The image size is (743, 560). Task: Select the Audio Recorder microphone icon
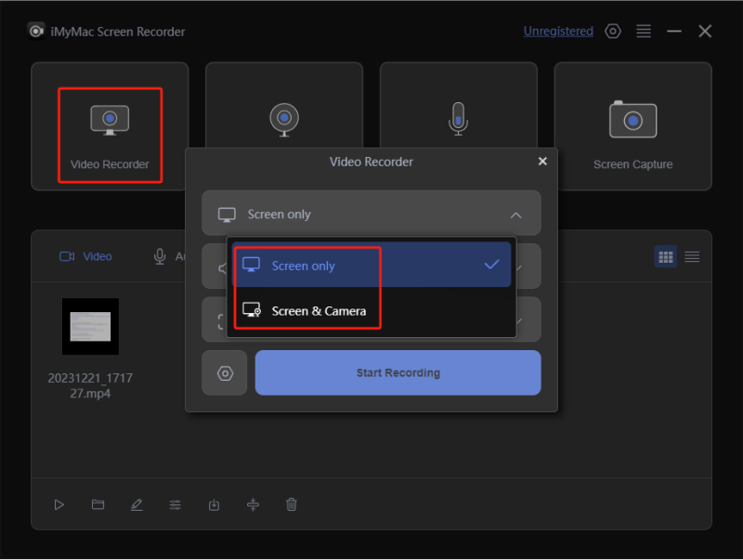457,120
